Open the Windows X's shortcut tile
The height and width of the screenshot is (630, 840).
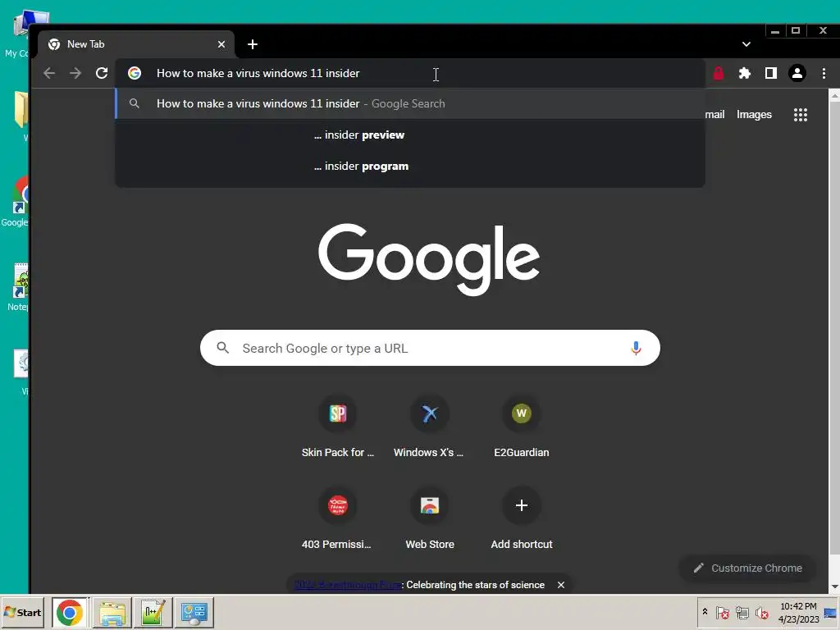click(x=430, y=427)
